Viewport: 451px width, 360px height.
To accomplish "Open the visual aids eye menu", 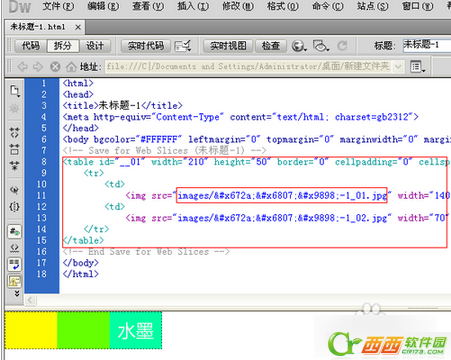I will [321, 46].
